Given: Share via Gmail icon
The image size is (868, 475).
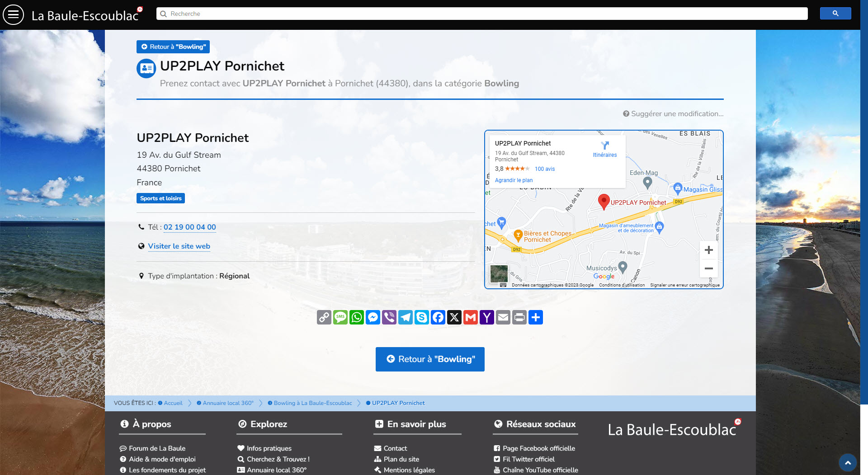Looking at the screenshot, I should [x=471, y=317].
